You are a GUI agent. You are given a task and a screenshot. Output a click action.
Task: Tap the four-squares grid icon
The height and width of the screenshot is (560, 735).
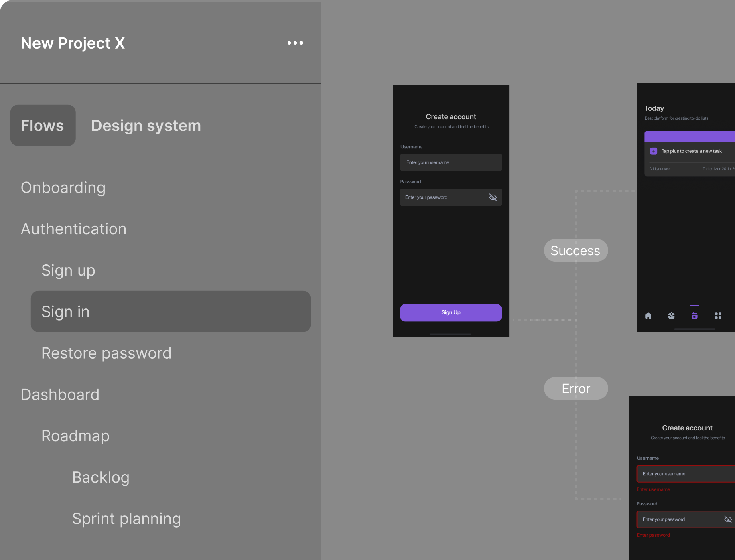tap(718, 316)
